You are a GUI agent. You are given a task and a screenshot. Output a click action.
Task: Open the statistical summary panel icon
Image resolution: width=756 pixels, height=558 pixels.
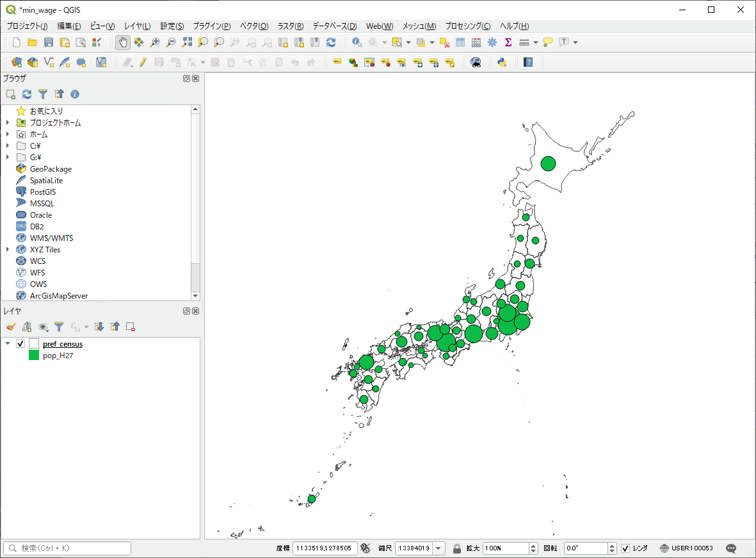pos(507,42)
